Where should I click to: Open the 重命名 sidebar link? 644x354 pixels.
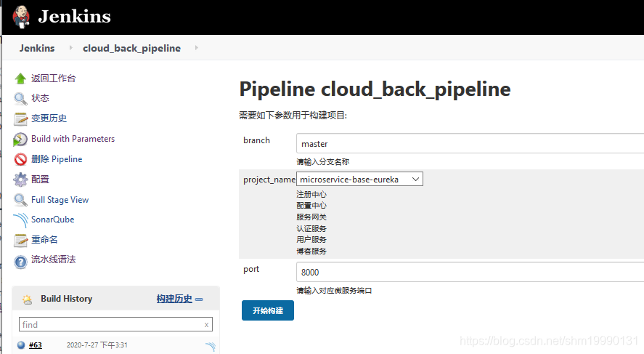pos(44,240)
